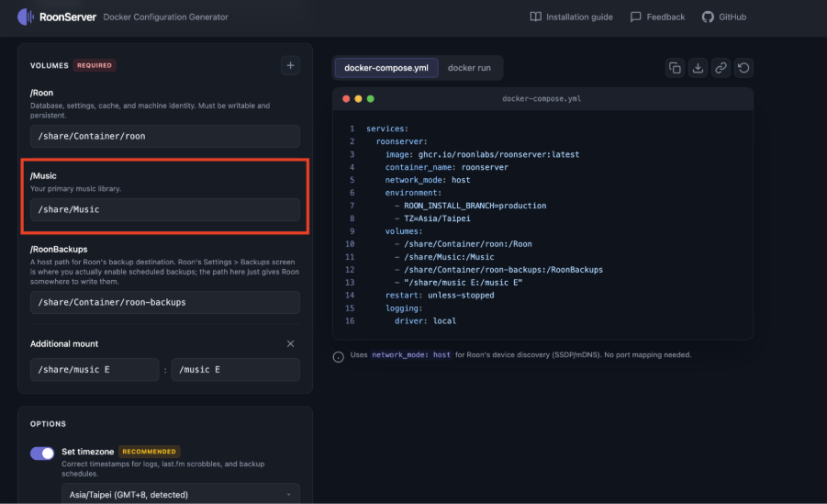Click the container_name: roonserver code line

click(447, 167)
